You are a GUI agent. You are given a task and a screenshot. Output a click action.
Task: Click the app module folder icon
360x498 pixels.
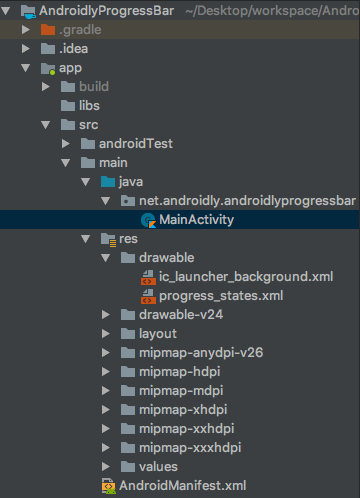point(48,68)
